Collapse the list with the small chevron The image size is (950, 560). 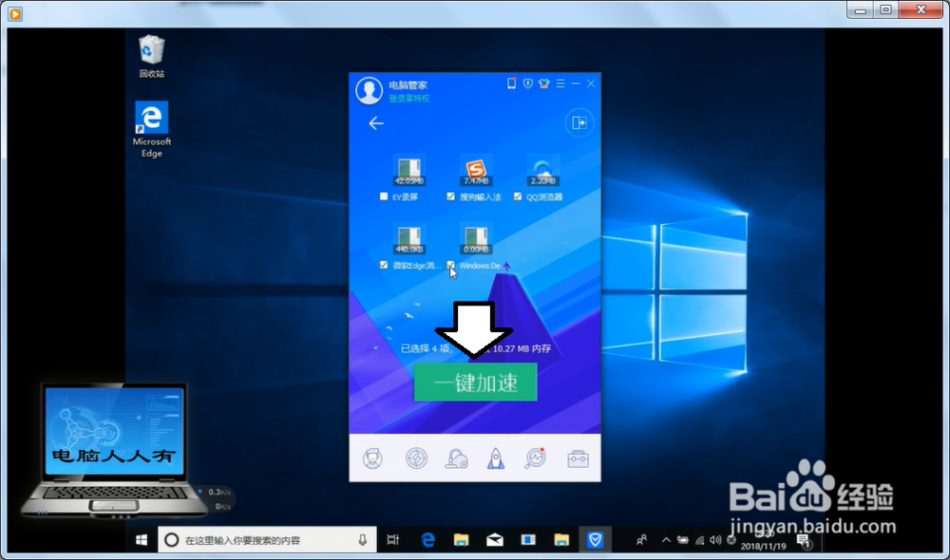(375, 347)
